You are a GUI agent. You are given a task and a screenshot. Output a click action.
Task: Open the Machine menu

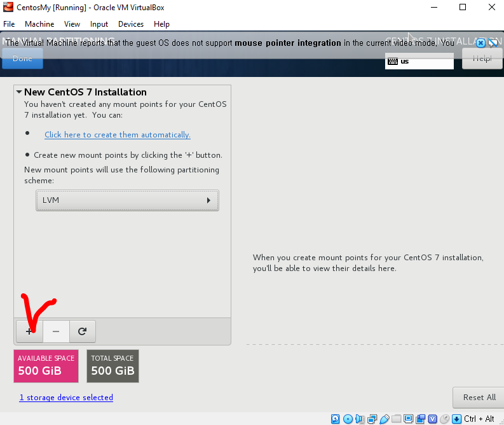[x=39, y=24]
